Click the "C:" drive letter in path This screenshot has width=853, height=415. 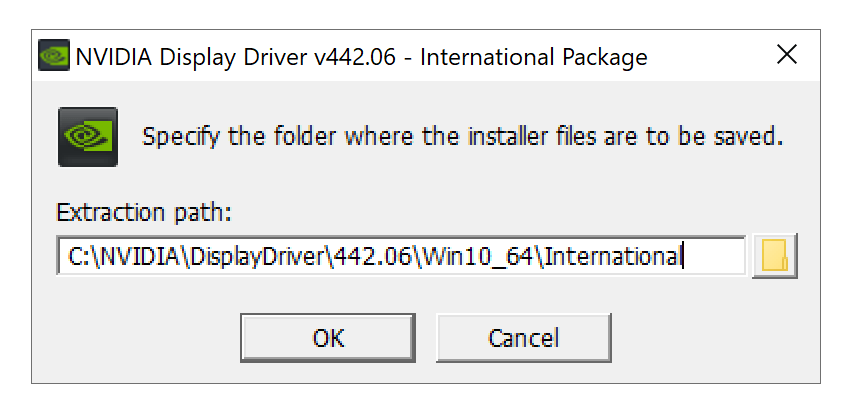coord(78,256)
